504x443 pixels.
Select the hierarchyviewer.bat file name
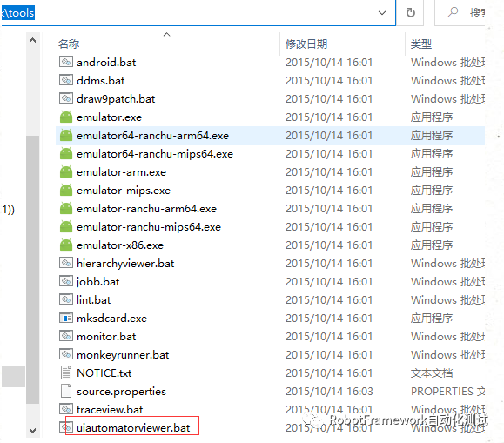125,264
